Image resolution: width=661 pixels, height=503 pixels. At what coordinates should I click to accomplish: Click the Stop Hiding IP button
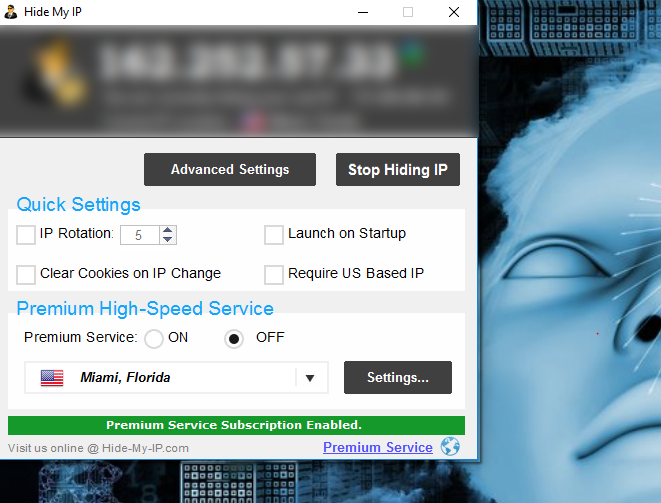(x=398, y=169)
